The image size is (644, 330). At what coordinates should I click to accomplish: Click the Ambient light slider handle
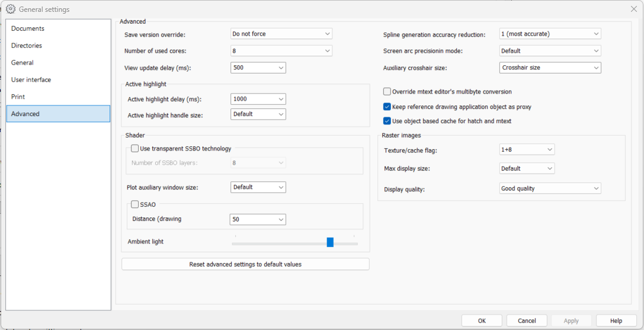(330, 242)
